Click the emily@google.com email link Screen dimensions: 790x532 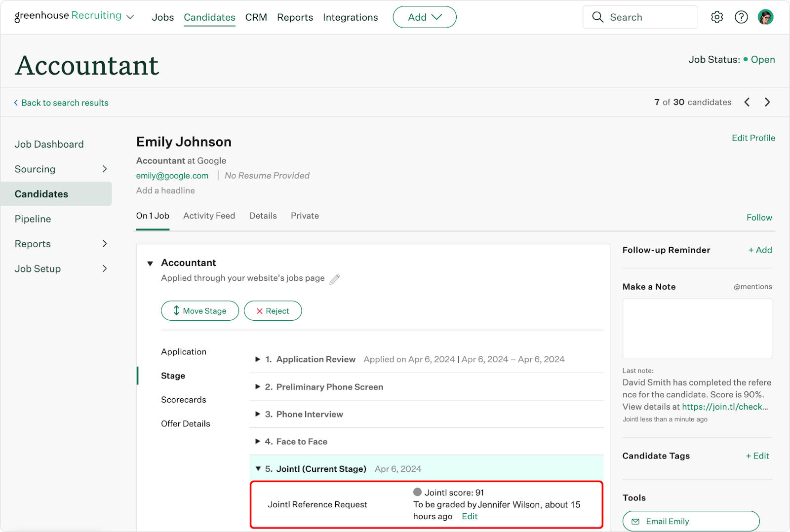(172, 176)
